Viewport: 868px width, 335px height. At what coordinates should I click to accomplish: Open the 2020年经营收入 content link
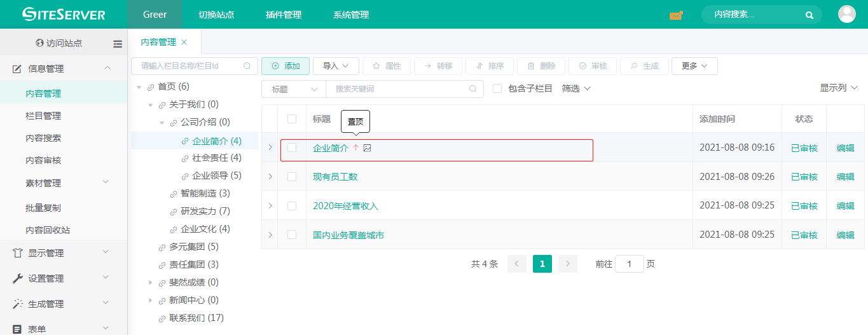click(345, 206)
